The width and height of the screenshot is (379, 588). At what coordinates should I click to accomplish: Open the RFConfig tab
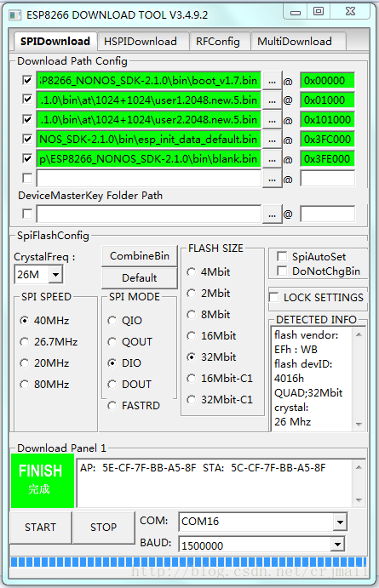click(x=219, y=41)
